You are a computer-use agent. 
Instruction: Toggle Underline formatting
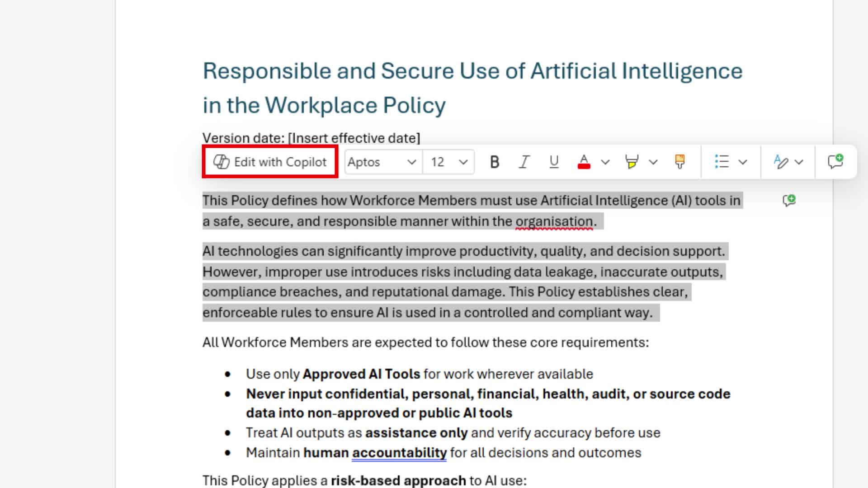[x=554, y=162]
